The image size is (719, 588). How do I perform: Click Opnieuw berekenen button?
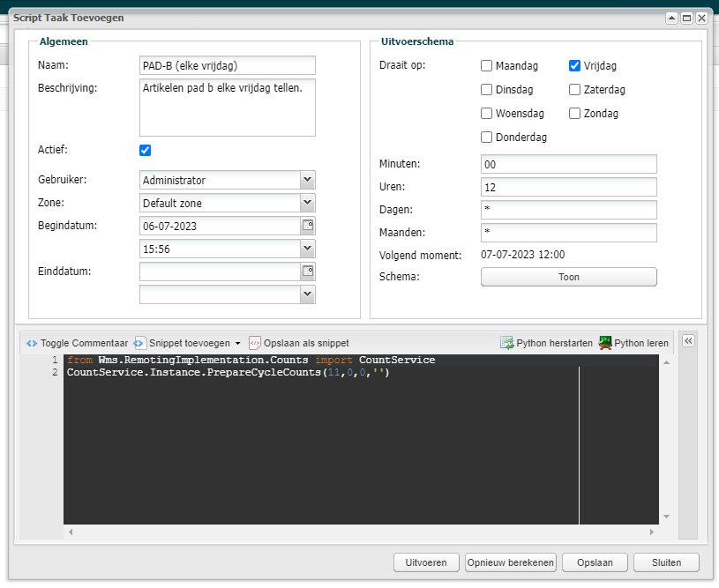pyautogui.click(x=511, y=562)
